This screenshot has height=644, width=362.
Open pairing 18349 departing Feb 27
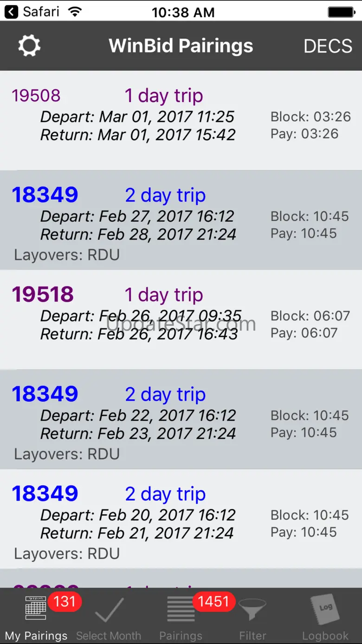(x=181, y=220)
